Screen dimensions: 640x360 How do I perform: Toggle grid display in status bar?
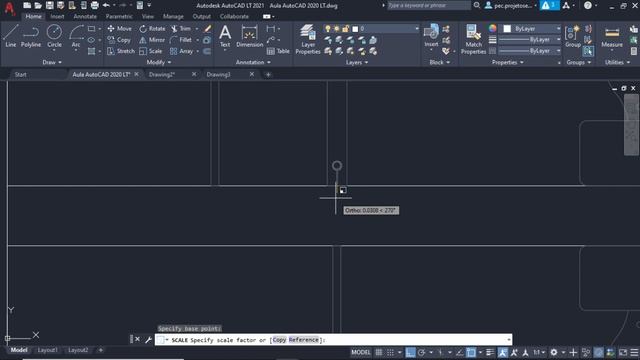pos(379,352)
